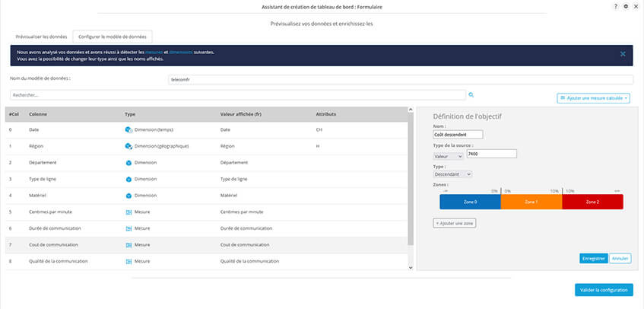Click the Date time dimension icon
Viewport: 644px width, 309px height.
pyautogui.click(x=128, y=130)
